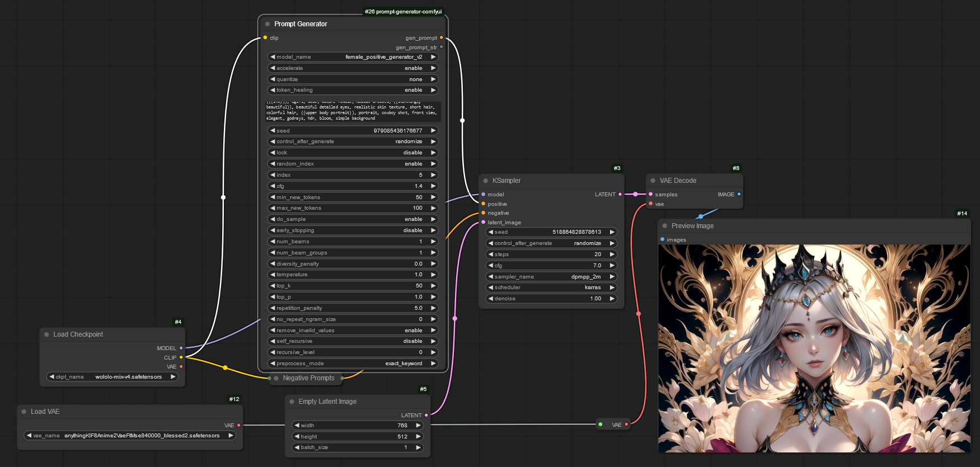
Task: Increase max_new_tokens with right arrow
Action: 433,208
